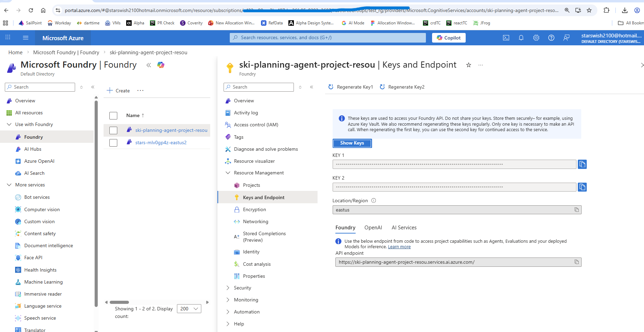Click Regenerate Key2
Image resolution: width=644 pixels, height=332 pixels.
(x=402, y=87)
